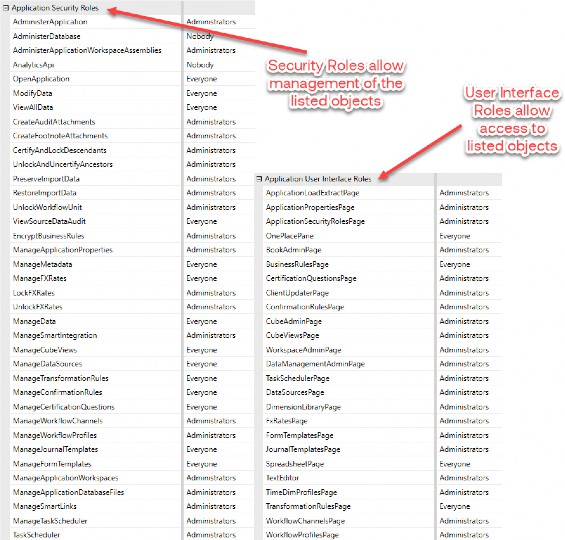Click the Administrators value for UnlockWorkflowUnit
This screenshot has width=565, height=540.
(x=211, y=207)
